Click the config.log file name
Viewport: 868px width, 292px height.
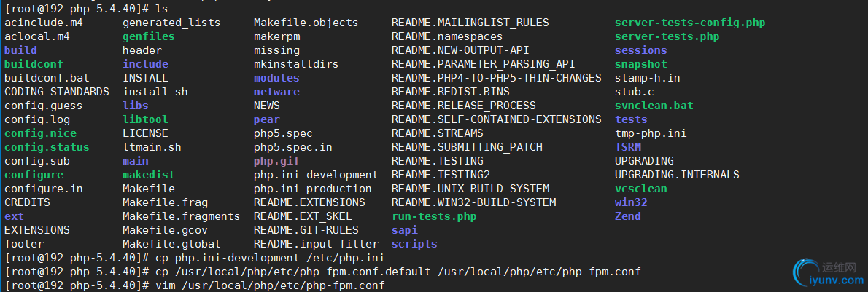pyautogui.click(x=37, y=119)
